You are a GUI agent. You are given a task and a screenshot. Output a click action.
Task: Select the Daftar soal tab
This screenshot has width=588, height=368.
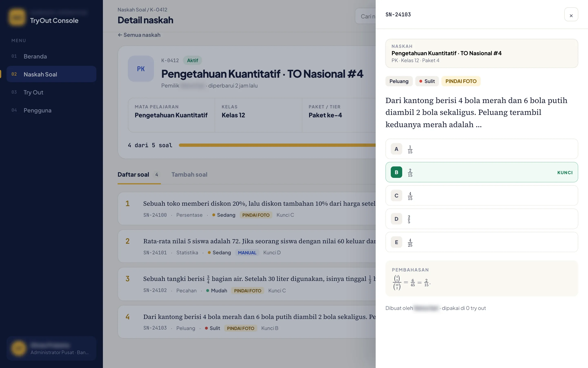139,175
